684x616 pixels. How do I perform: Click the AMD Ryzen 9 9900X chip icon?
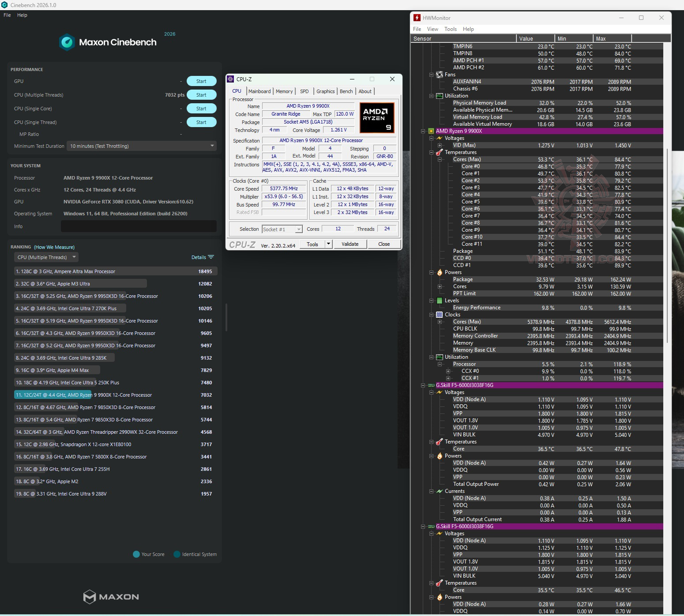tap(431, 131)
